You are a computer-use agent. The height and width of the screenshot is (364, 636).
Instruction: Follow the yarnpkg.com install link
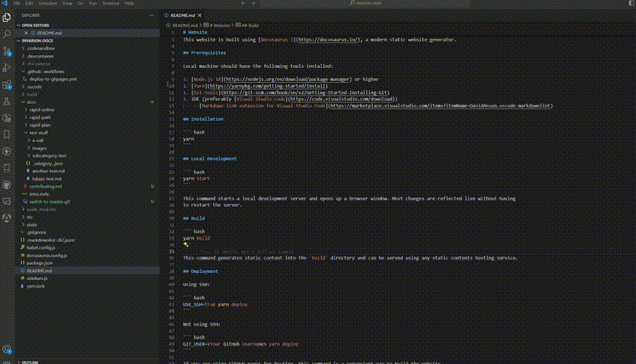(268, 86)
